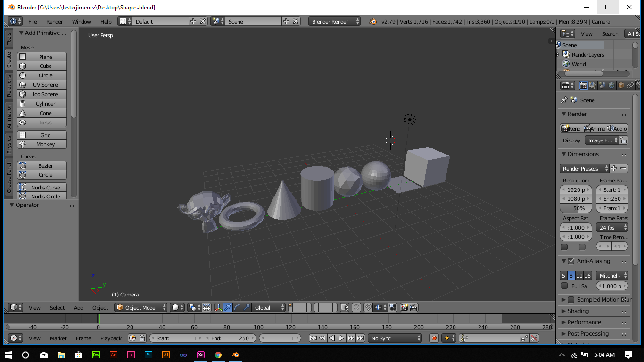Click the Render Layers properties icon
The image size is (644, 362).
[593, 85]
